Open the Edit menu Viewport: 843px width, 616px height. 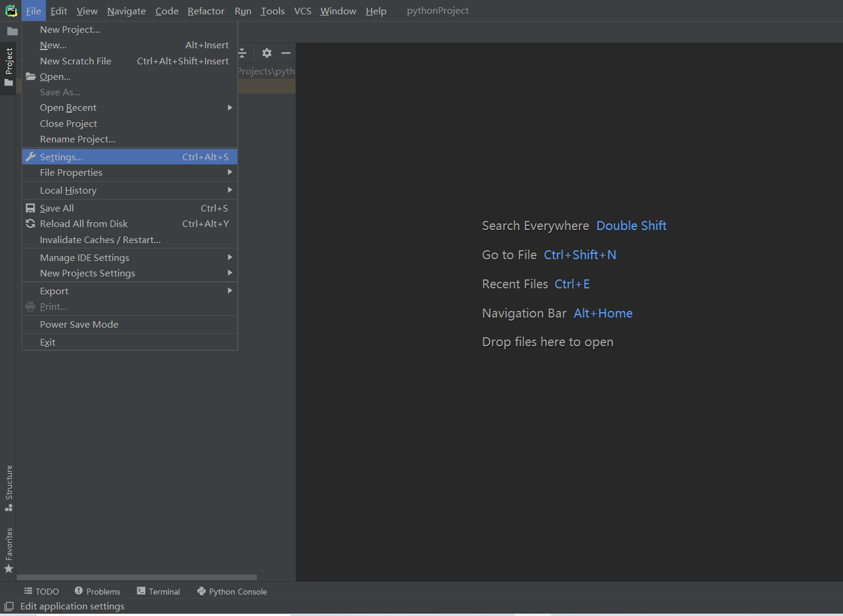point(58,11)
